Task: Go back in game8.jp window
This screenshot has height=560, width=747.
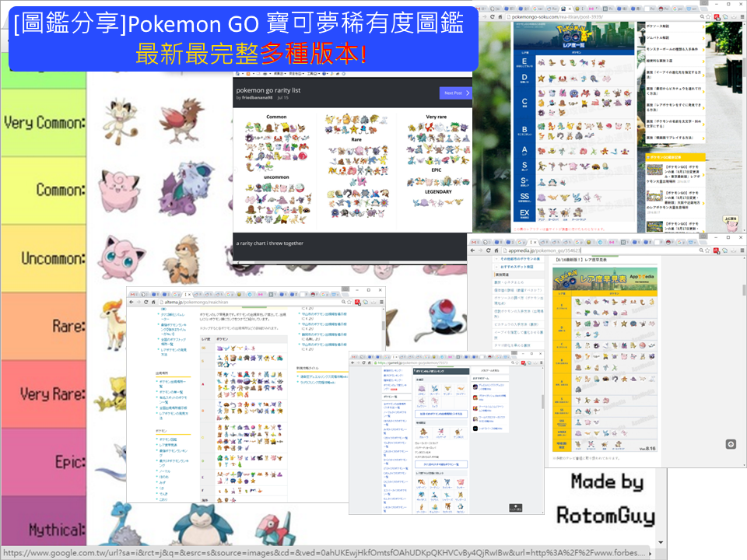Action: pyautogui.click(x=352, y=363)
